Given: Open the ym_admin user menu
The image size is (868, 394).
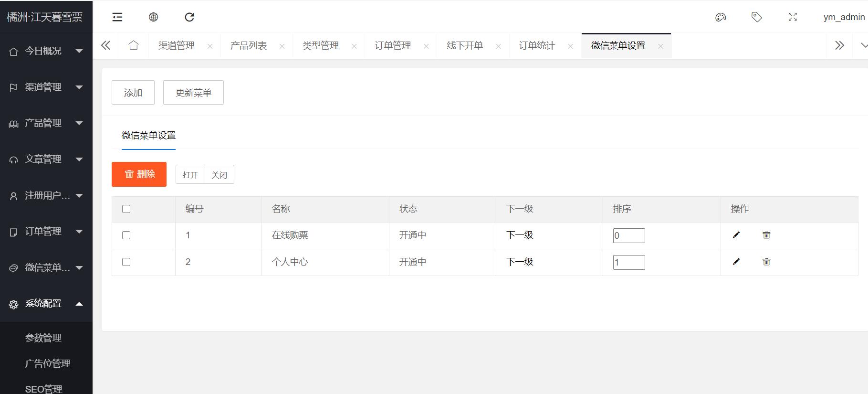Looking at the screenshot, I should 844,17.
